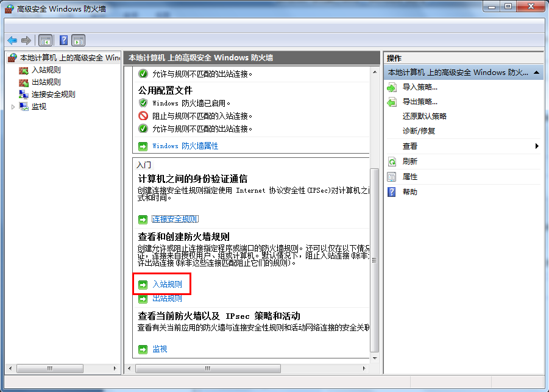Expand the 监视 node using its triangle
Screen dimensions: 549x392
(x=13, y=107)
